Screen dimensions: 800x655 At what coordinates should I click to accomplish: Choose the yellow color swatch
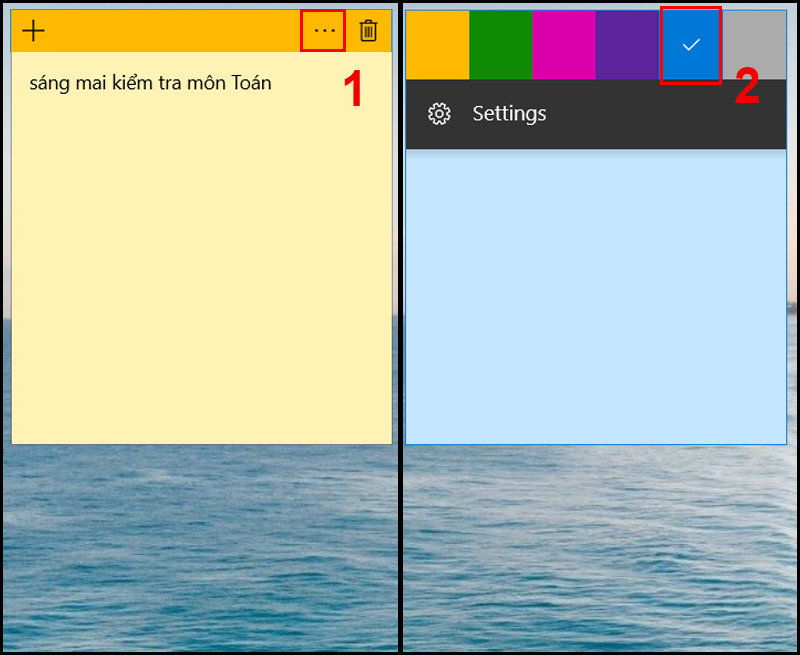[x=437, y=45]
